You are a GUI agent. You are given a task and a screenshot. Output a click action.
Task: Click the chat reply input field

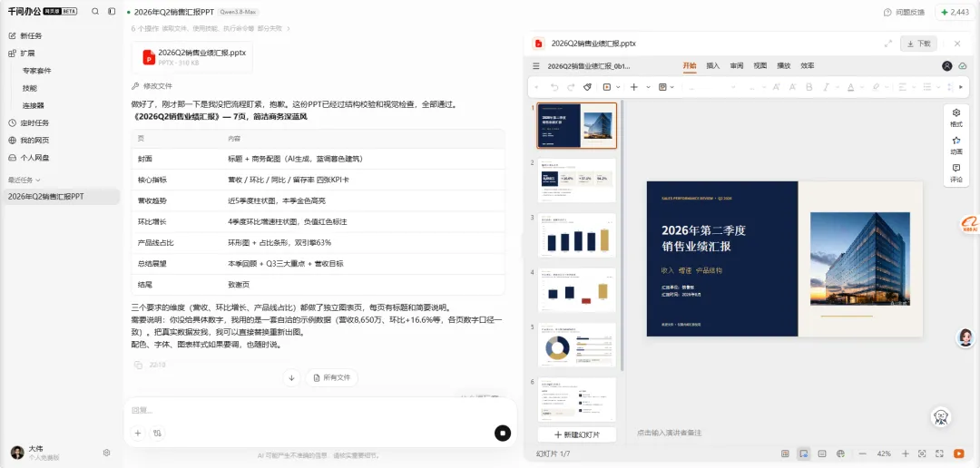tap(320, 411)
